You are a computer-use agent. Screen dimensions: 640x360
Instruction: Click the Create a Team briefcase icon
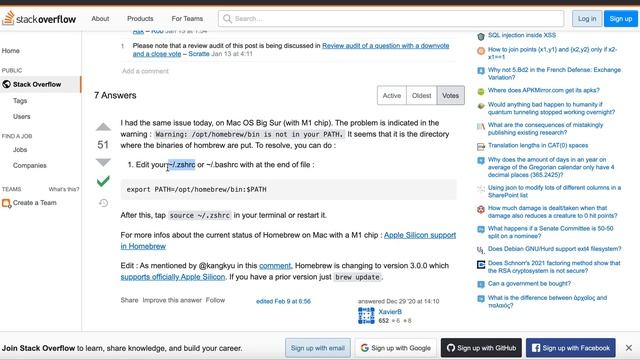[6, 203]
